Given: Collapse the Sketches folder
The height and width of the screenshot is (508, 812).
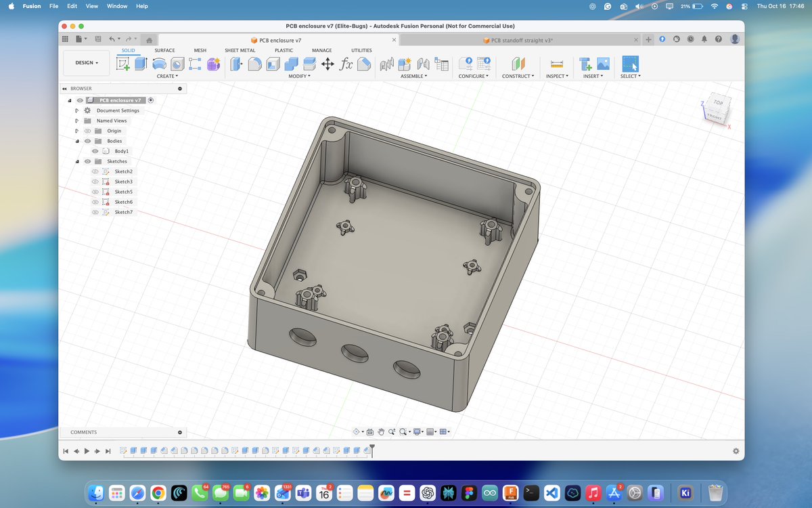Looking at the screenshot, I should click(x=77, y=161).
